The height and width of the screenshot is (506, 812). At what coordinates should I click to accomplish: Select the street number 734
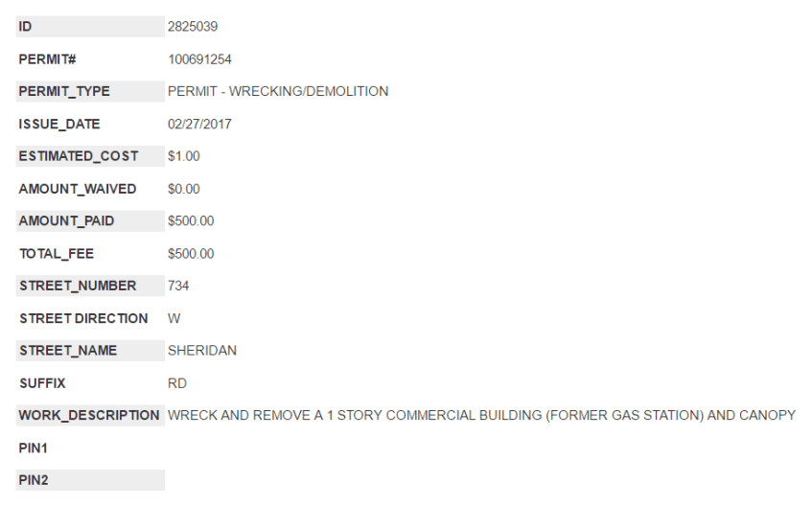179,286
